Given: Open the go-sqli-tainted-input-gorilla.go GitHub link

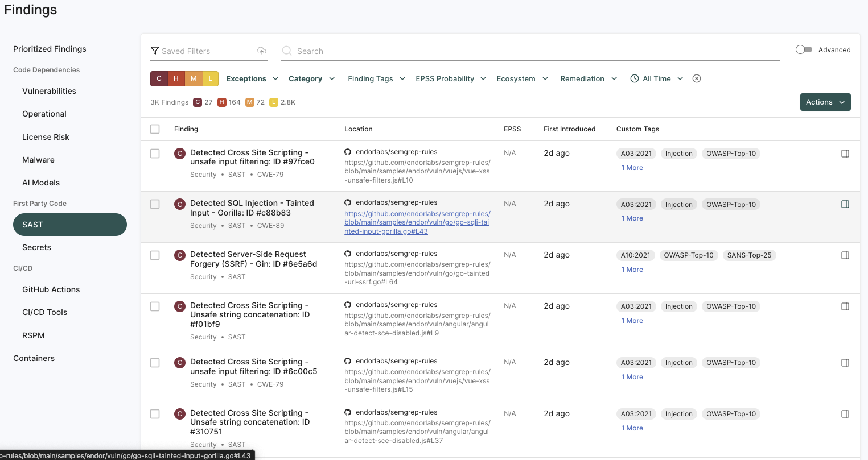Looking at the screenshot, I should coord(417,222).
